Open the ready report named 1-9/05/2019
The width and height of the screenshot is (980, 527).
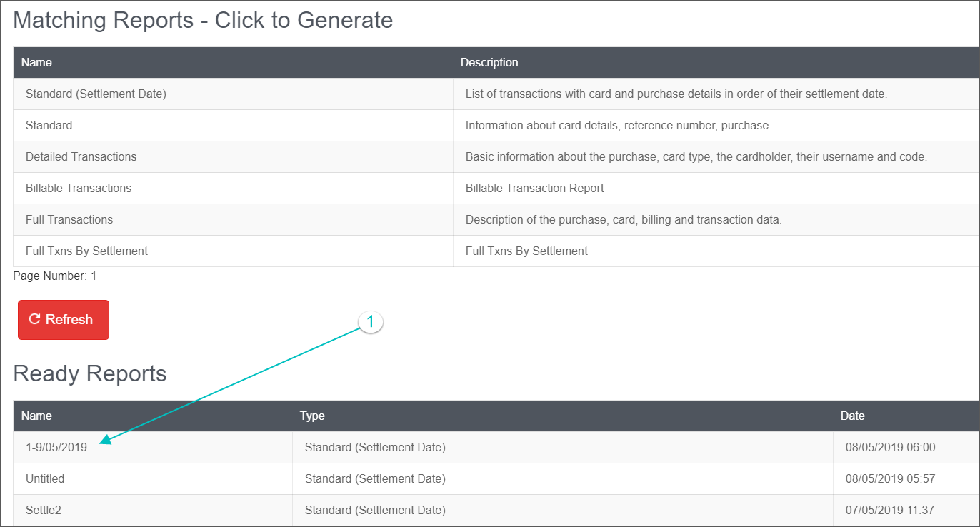[56, 448]
